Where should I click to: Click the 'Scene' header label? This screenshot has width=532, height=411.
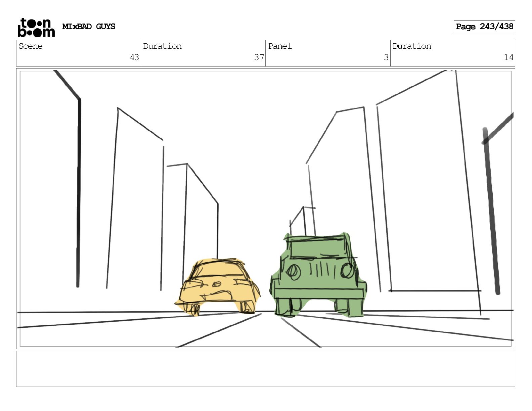click(31, 46)
